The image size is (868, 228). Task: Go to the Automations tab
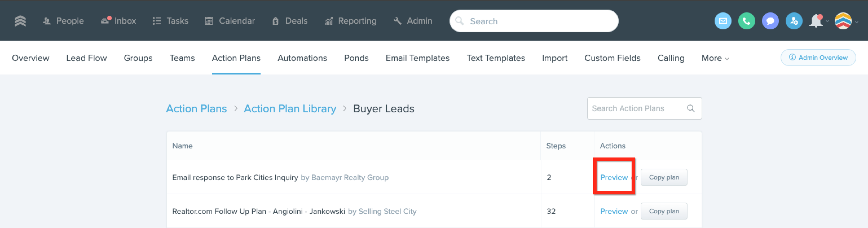[302, 58]
